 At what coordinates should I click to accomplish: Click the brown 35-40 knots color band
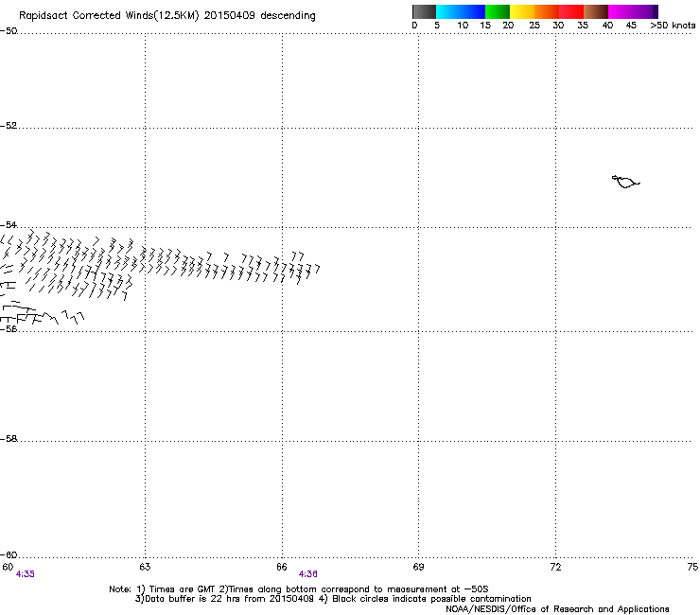point(596,11)
